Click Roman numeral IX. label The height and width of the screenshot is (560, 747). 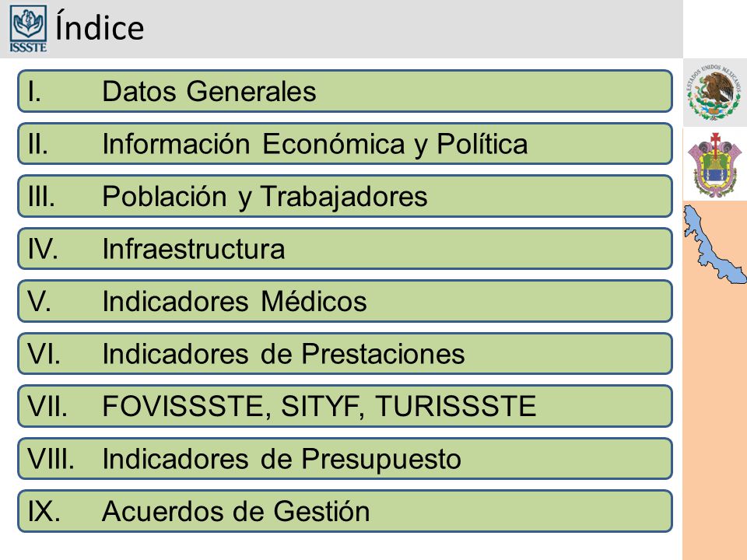pyautogui.click(x=44, y=511)
